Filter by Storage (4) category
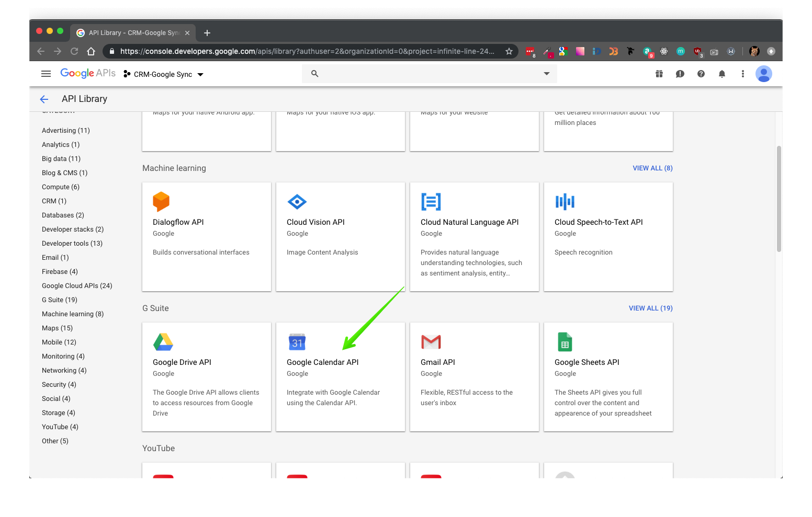The width and height of the screenshot is (812, 517). [x=59, y=413]
